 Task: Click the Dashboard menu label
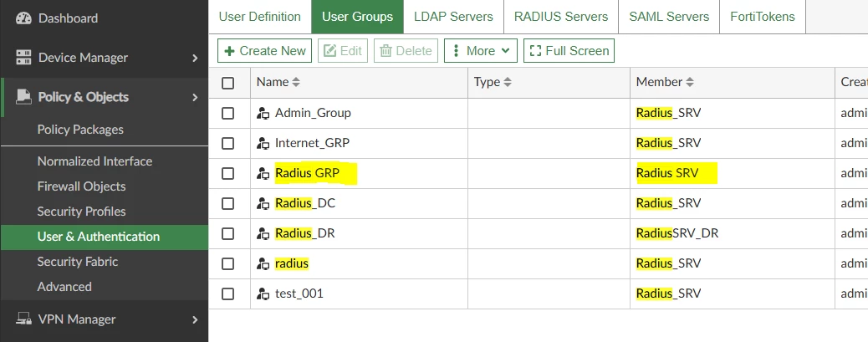click(x=68, y=18)
